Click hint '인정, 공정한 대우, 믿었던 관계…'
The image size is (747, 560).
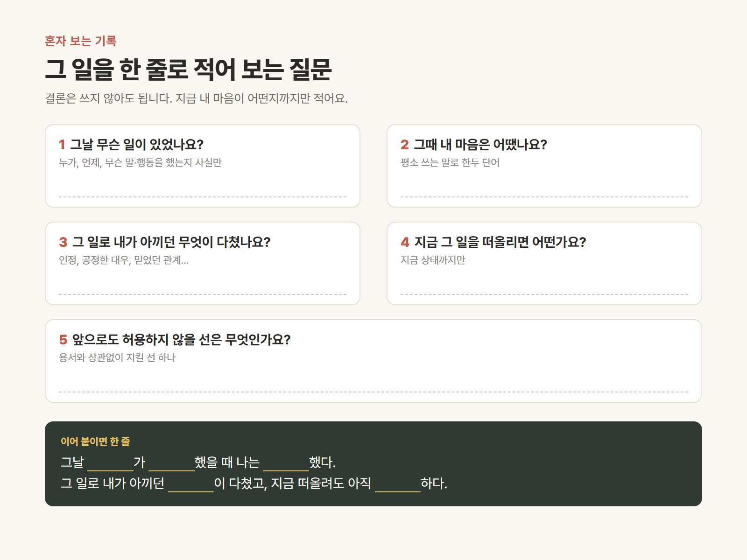124,260
